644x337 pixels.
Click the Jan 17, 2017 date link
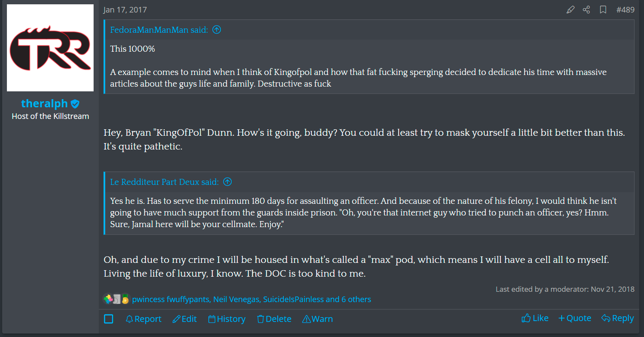[125, 9]
